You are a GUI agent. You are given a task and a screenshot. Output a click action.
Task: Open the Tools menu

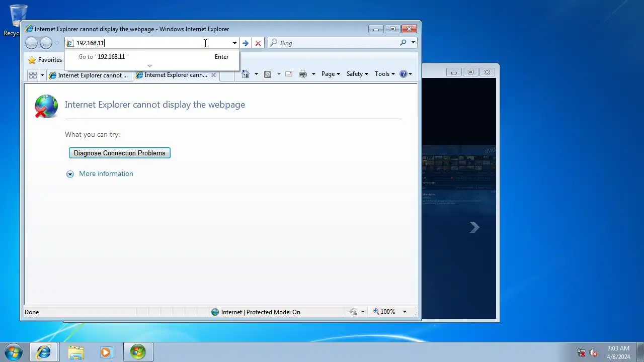pyautogui.click(x=385, y=74)
